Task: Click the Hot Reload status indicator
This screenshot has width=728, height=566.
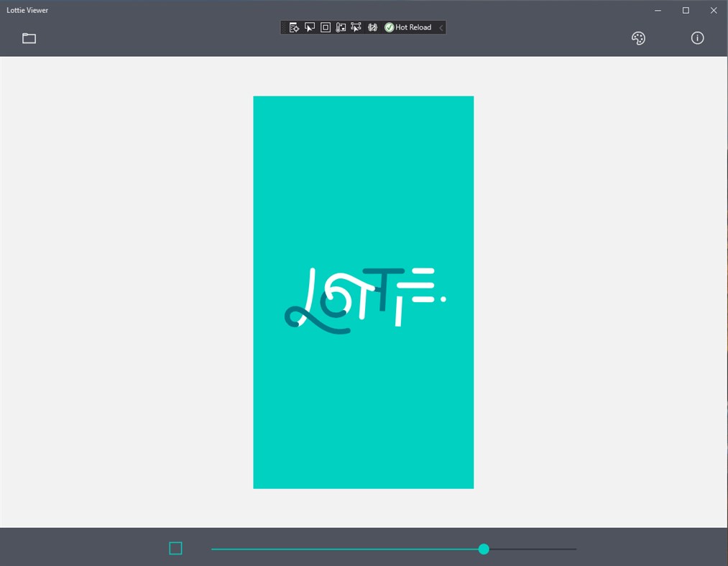Action: (x=408, y=27)
